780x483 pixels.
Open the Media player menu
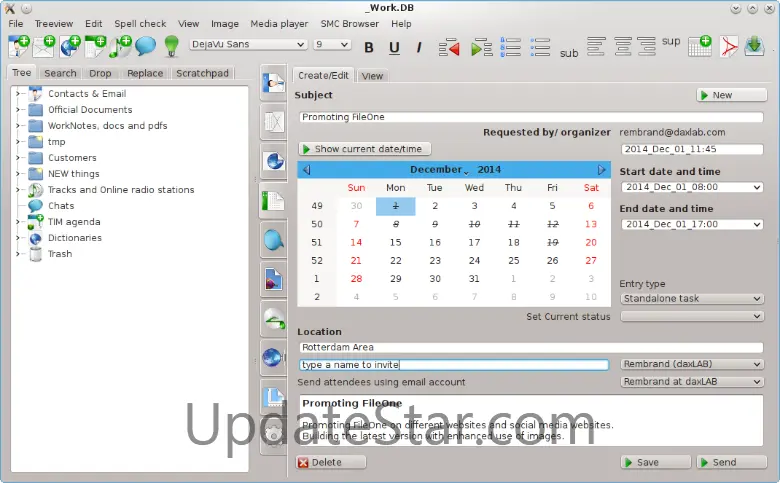click(279, 23)
